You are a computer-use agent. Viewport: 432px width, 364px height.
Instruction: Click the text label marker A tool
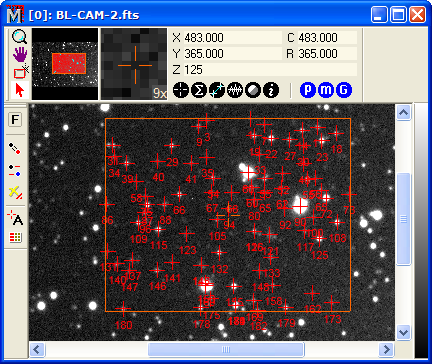point(15,218)
